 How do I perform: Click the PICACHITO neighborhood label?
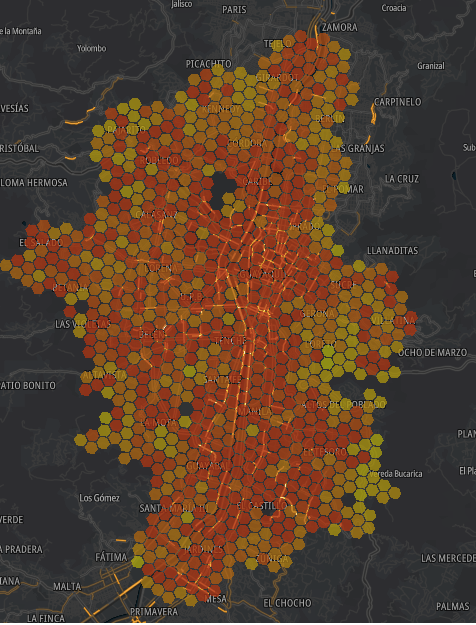pyautogui.click(x=208, y=64)
